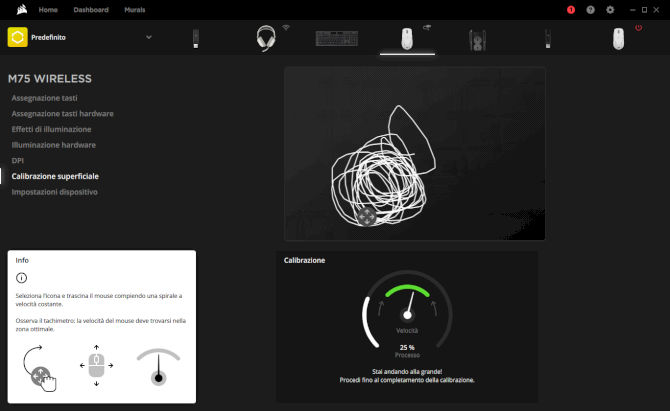This screenshot has height=411, width=670.
Task: Click the Calibrazione panel heading
Action: coord(304,260)
